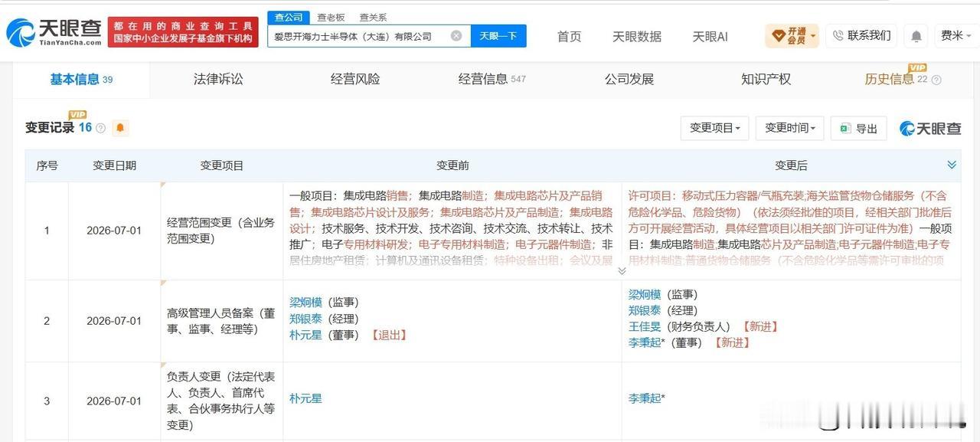Viewport: 980px width, 442px height.
Task: Click the orange alert bell next to 变更记录
Action: [120, 128]
